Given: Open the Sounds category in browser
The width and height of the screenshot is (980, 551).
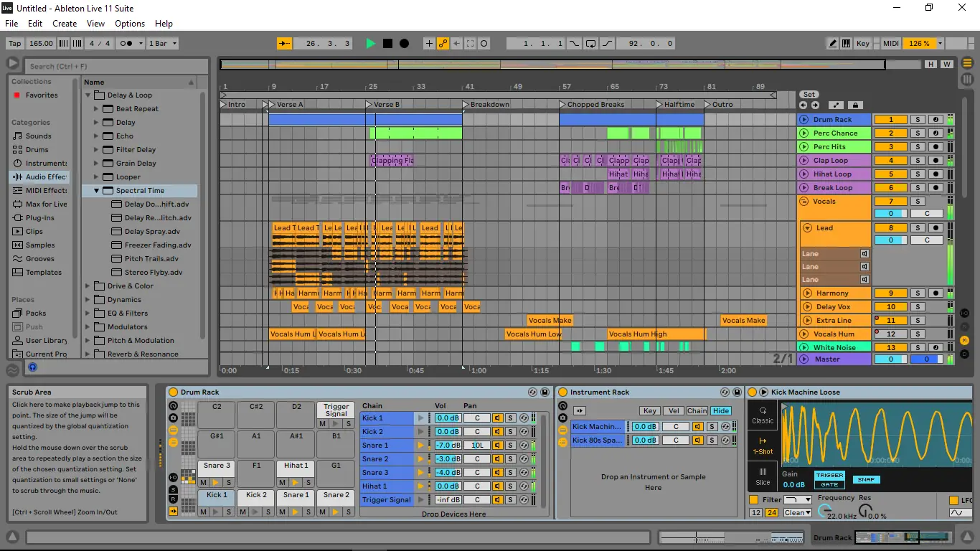Looking at the screenshot, I should coord(39,136).
